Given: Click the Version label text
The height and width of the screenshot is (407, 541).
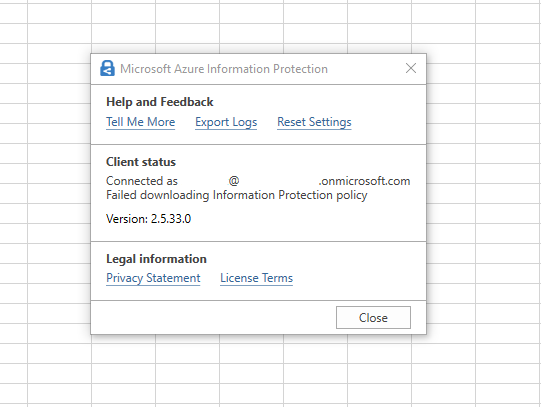Looking at the screenshot, I should point(127,219).
